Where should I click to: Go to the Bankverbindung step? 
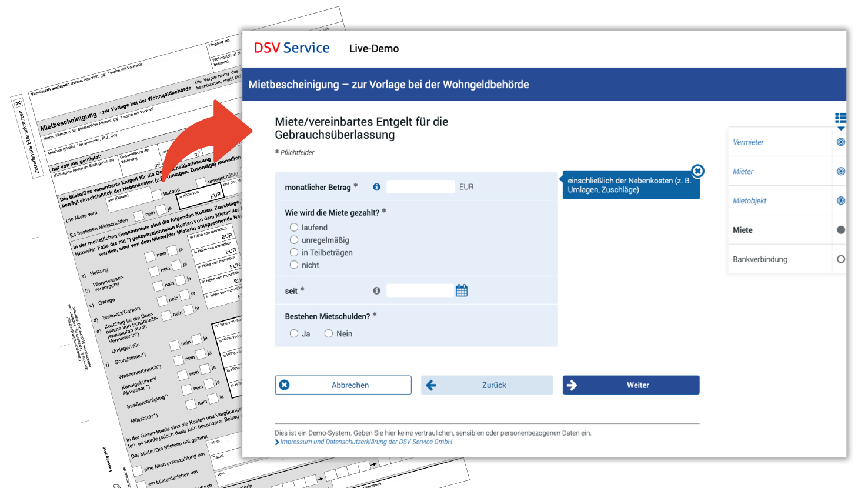pos(760,259)
